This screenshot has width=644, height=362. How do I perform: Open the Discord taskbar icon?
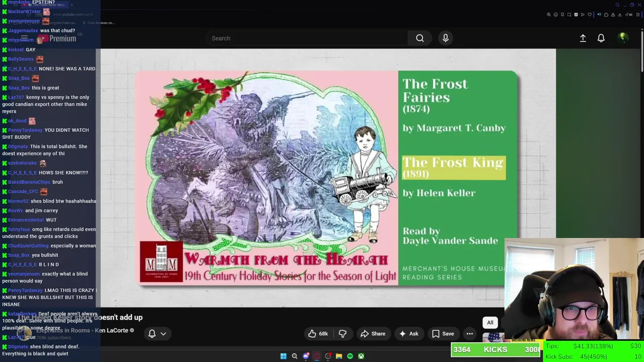306,356
